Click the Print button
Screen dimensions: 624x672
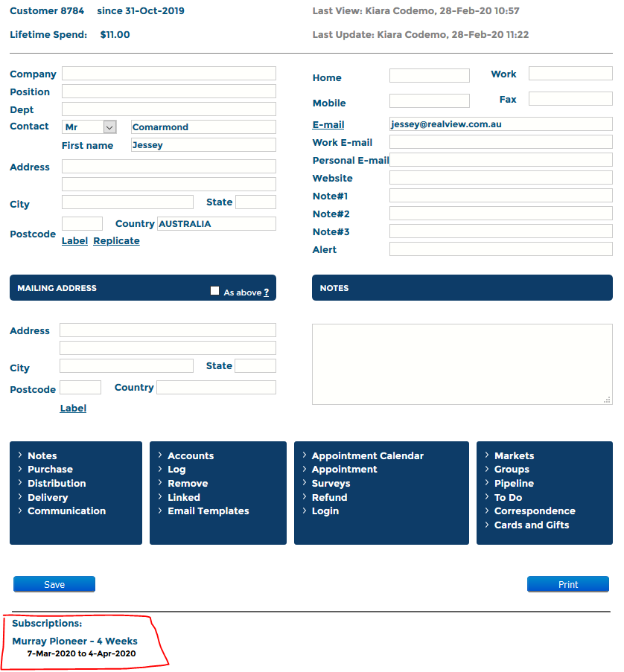click(568, 584)
